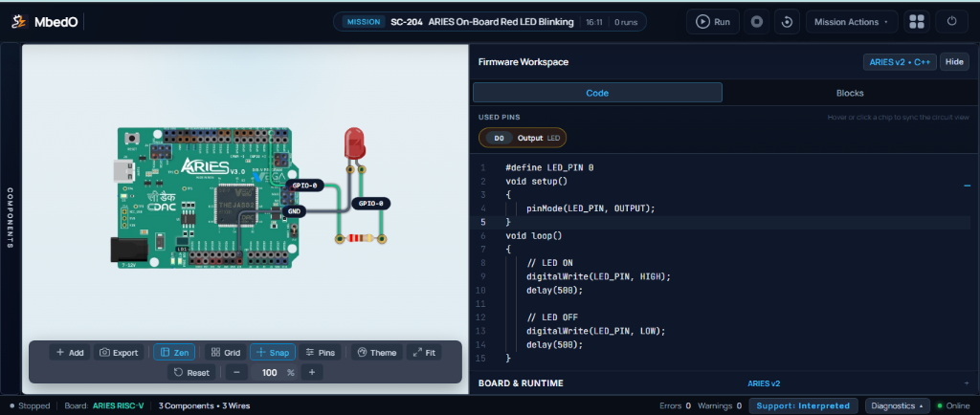Expand the Board & Runtime section

point(722,383)
